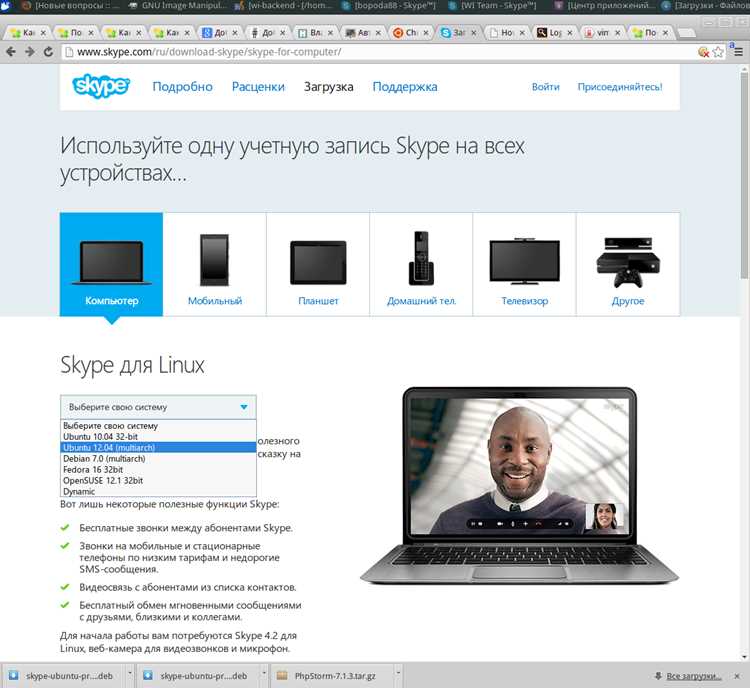Open the 'Выберите свою систему' dropdown
The width and height of the screenshot is (750, 688).
pos(158,407)
